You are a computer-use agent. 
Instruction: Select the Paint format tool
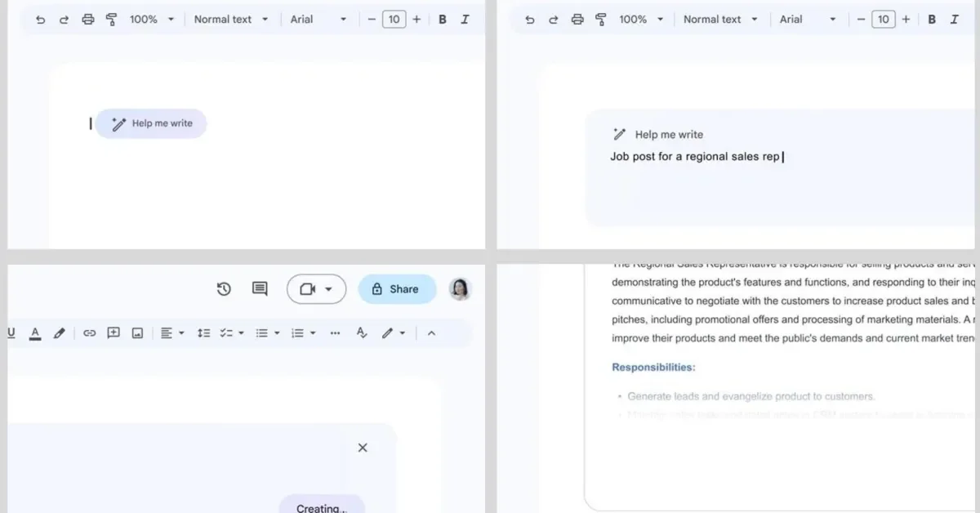(x=112, y=19)
